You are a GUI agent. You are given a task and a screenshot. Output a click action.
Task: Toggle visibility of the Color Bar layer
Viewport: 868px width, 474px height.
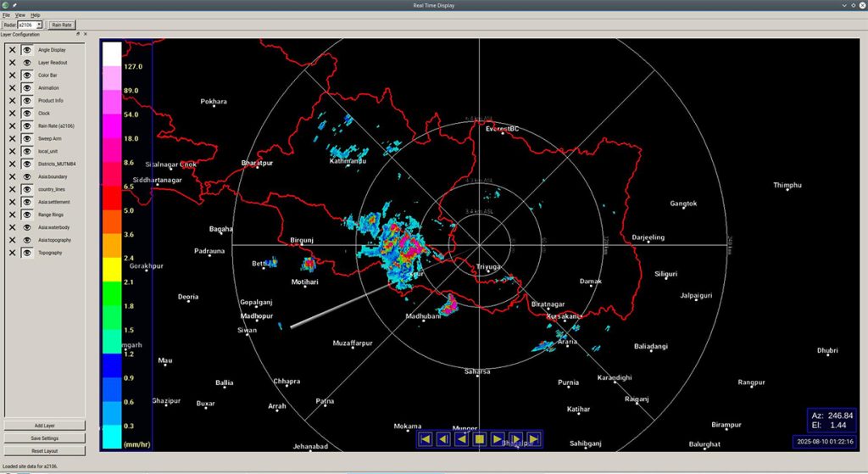coord(26,75)
